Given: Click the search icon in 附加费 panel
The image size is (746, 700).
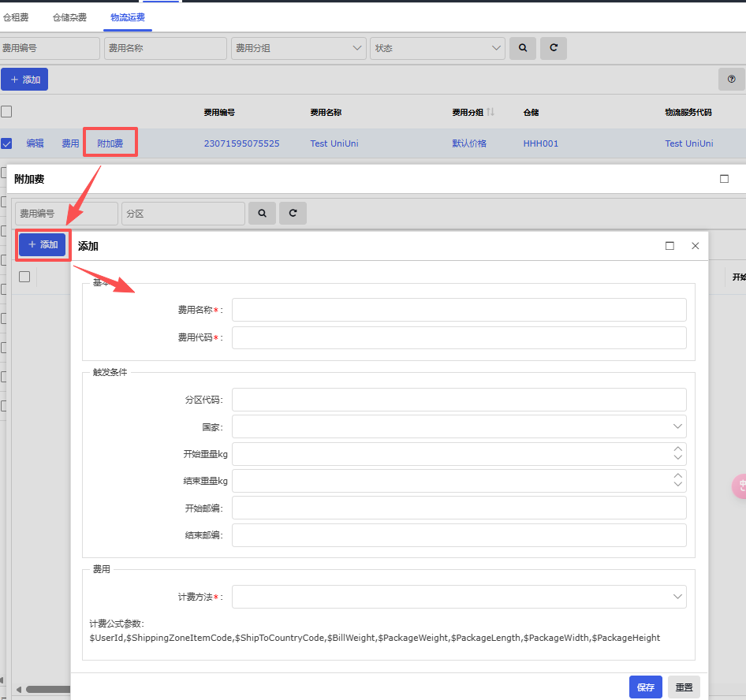Looking at the screenshot, I should pos(262,213).
